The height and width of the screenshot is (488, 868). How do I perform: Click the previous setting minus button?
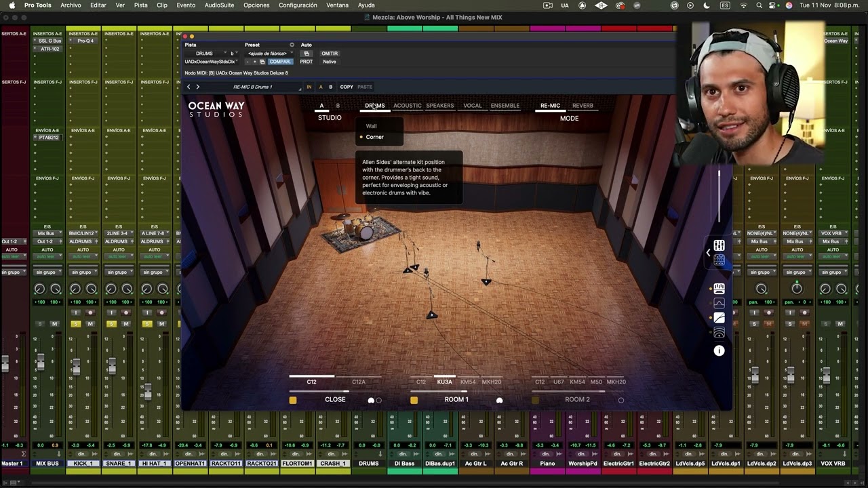point(248,62)
